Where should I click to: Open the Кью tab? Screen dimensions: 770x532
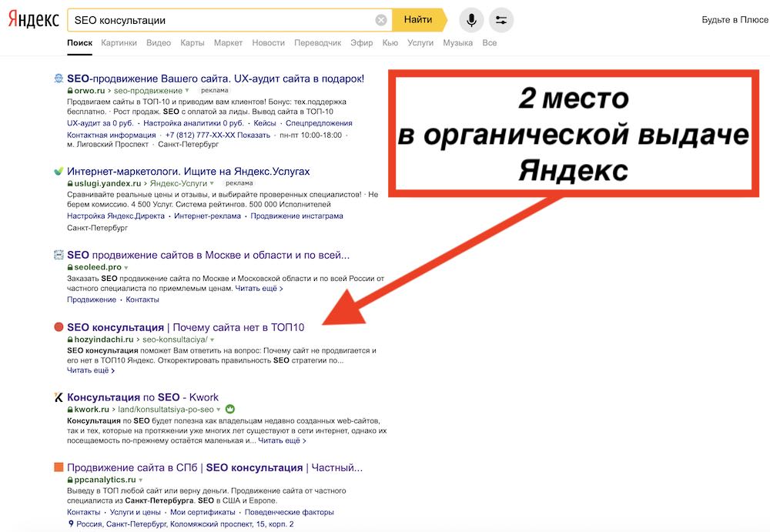[390, 43]
